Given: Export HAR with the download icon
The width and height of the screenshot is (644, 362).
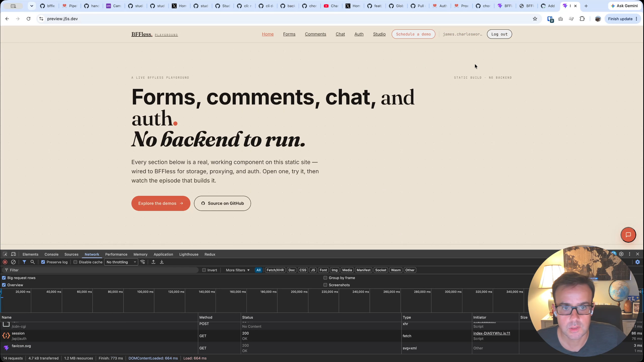Looking at the screenshot, I should (162, 262).
